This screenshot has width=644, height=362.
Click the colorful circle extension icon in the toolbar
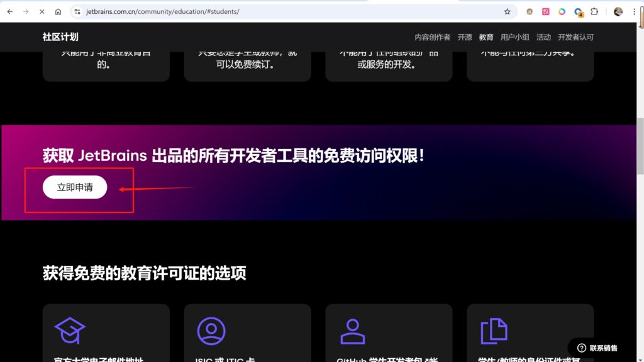[562, 11]
